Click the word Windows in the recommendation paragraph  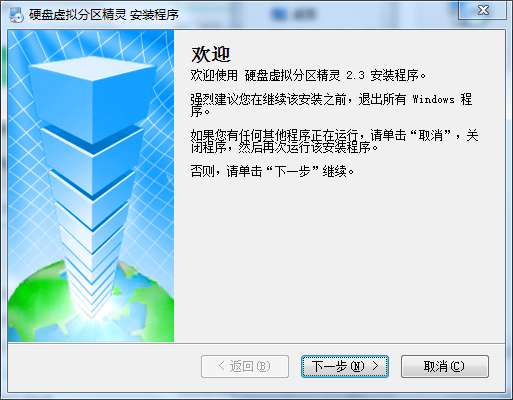coord(433,99)
